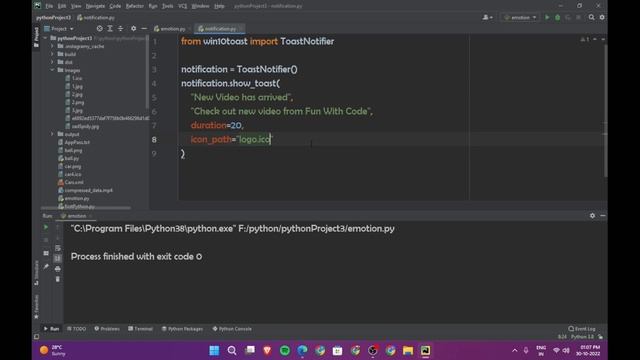Show hidden system tray icons chevron

click(514, 351)
